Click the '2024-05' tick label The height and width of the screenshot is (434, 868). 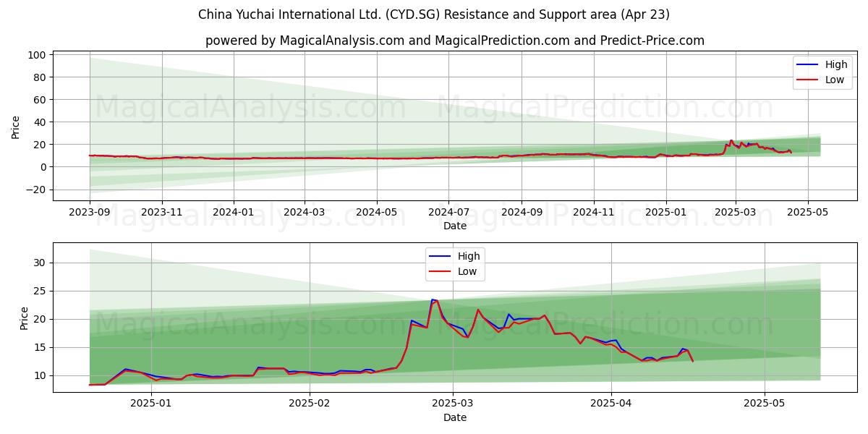pos(376,213)
